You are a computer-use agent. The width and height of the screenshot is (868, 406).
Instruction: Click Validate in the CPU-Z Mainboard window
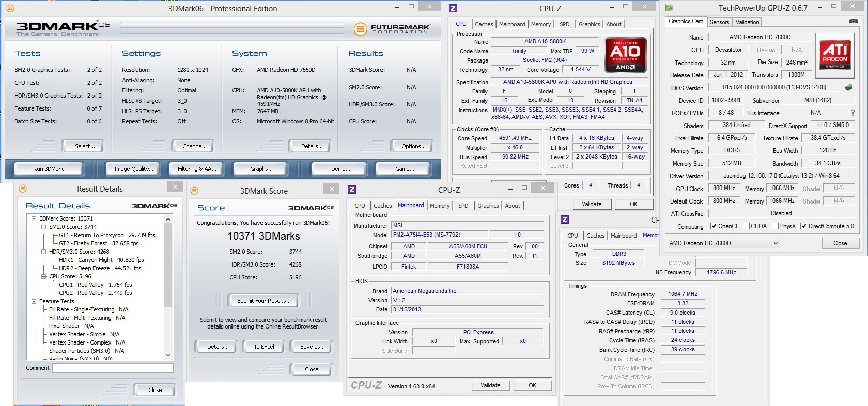pos(490,385)
